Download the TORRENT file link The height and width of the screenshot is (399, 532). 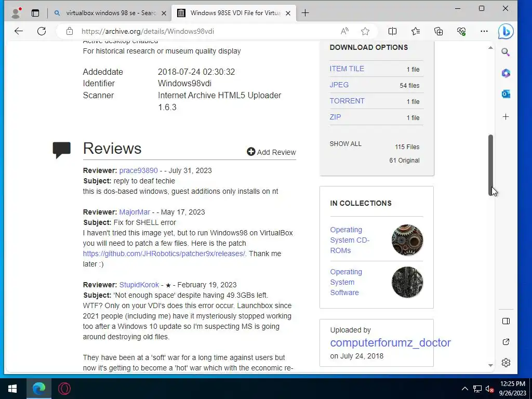347,101
